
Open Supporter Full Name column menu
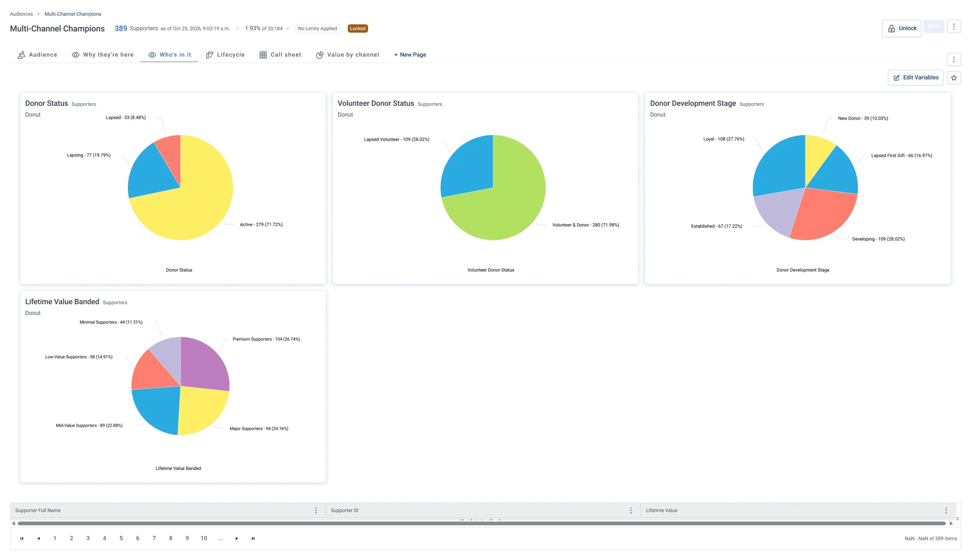tap(316, 510)
